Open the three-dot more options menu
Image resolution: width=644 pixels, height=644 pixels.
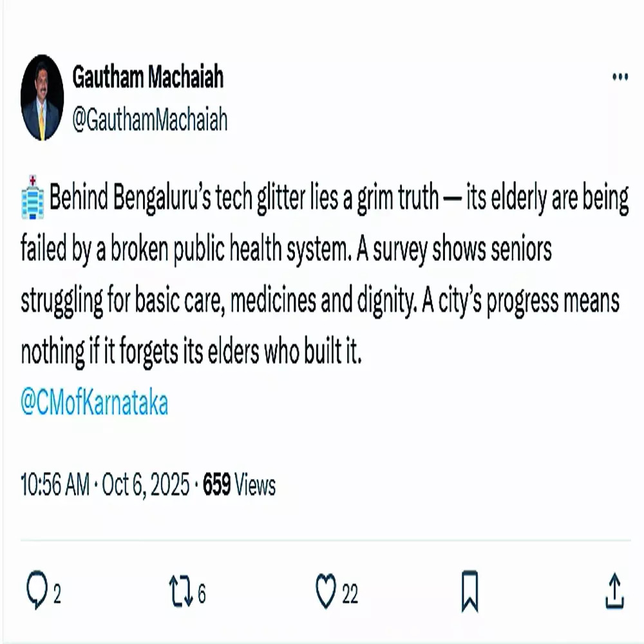coord(620,77)
